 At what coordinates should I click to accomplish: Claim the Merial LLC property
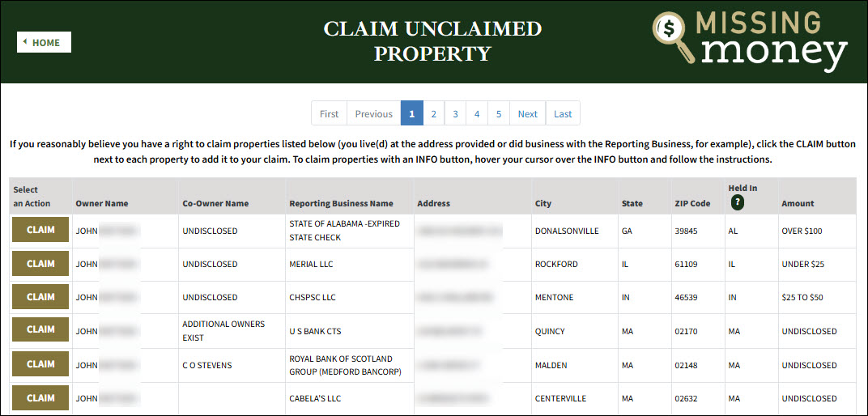[40, 264]
